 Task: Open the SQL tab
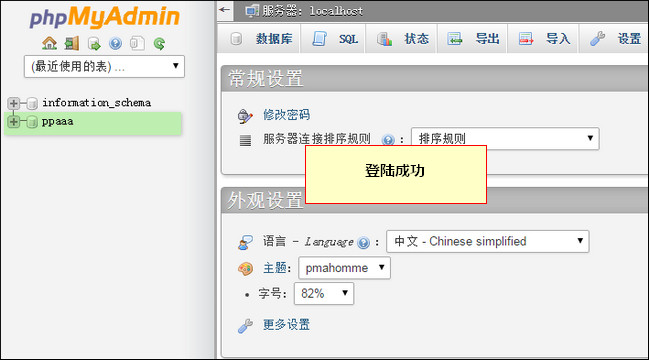pyautogui.click(x=333, y=39)
